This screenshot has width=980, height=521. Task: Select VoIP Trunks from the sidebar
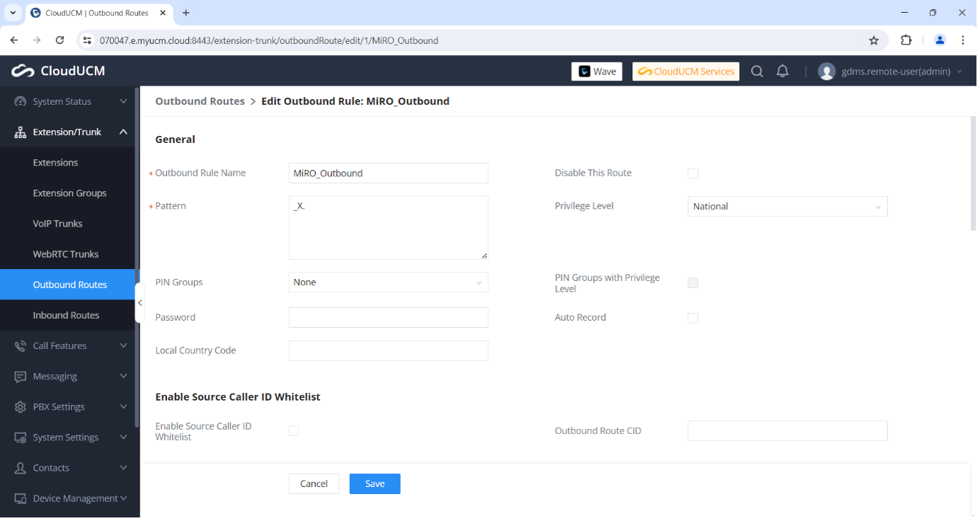point(57,224)
